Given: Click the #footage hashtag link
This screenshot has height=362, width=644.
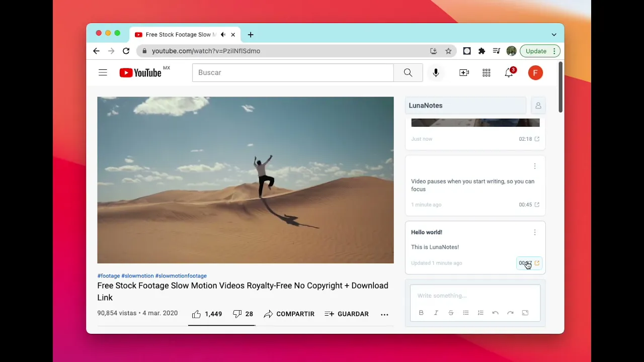Looking at the screenshot, I should click(x=109, y=276).
